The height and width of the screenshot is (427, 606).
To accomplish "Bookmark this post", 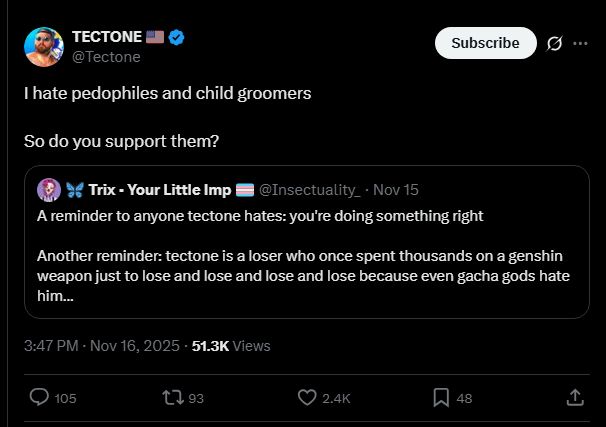I will 441,397.
